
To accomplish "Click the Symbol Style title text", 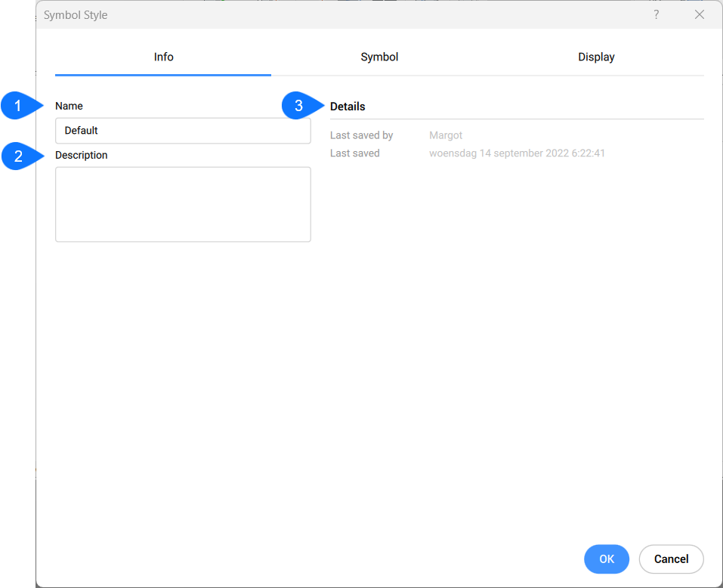I will pos(76,15).
